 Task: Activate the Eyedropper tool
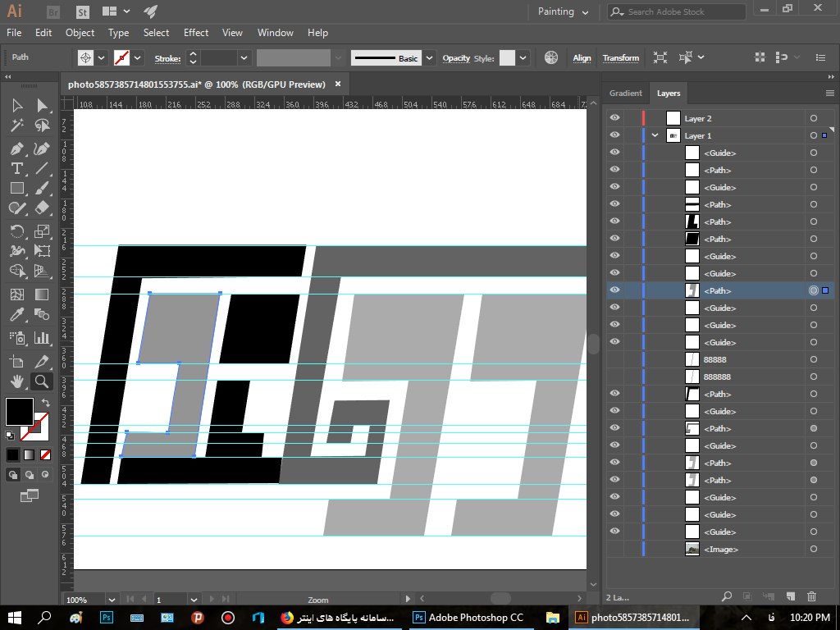(16, 315)
